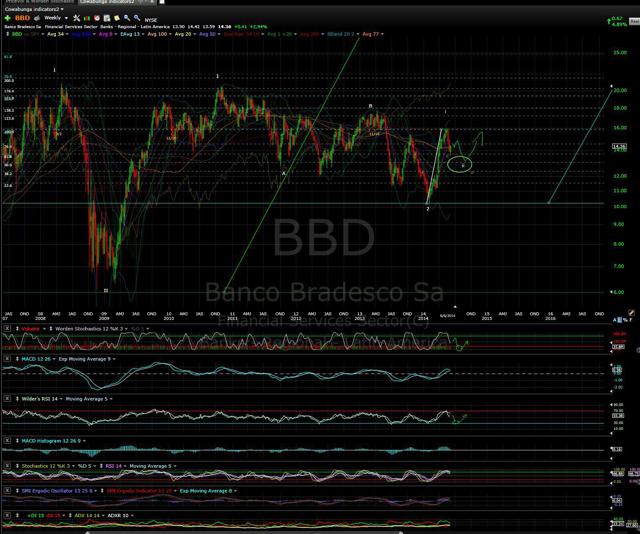Open the Stochastics 12 %K 3 menu
Viewport: 640px width, 534px height.
click(x=48, y=466)
